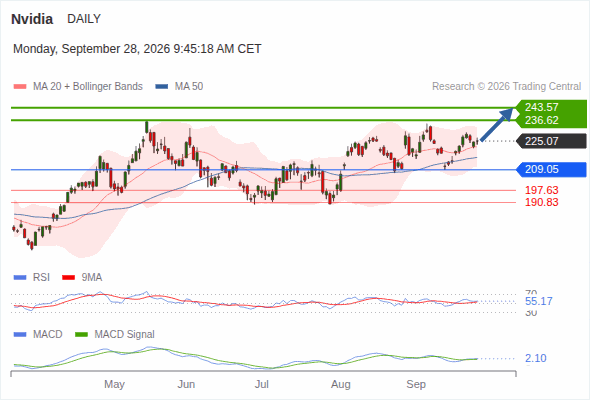Click the 197.63 support level label

[541, 190]
